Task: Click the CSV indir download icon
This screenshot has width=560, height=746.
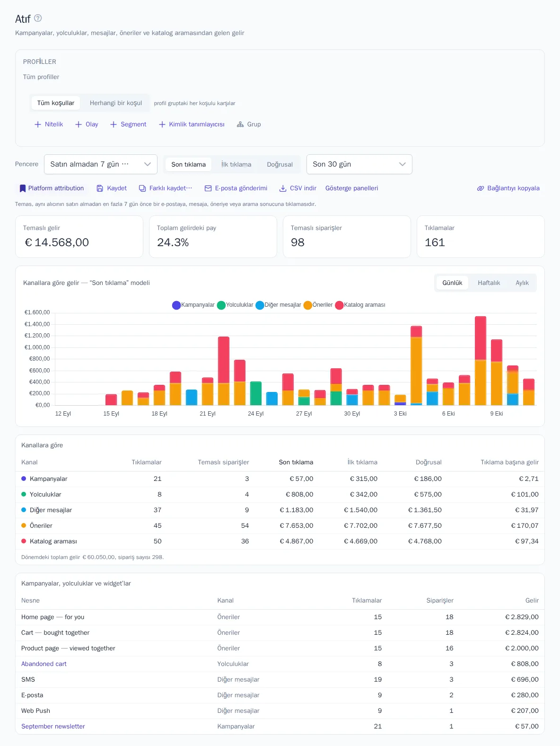Action: click(283, 188)
